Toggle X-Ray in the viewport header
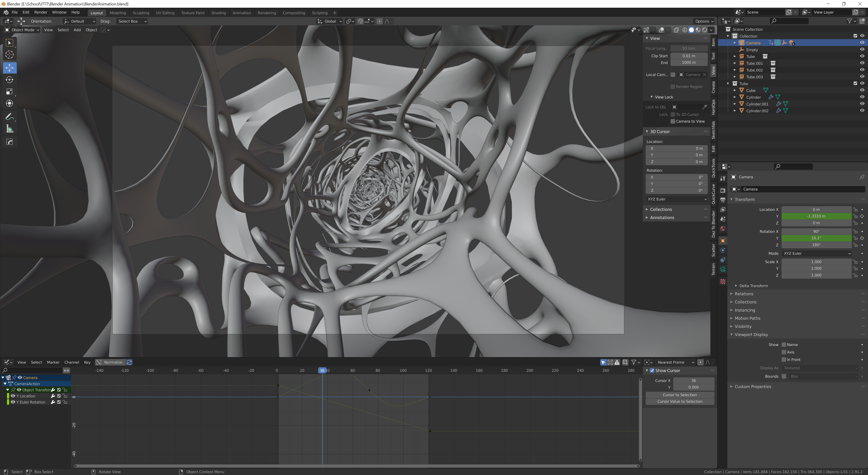Image resolution: width=868 pixels, height=475 pixels. [676, 30]
